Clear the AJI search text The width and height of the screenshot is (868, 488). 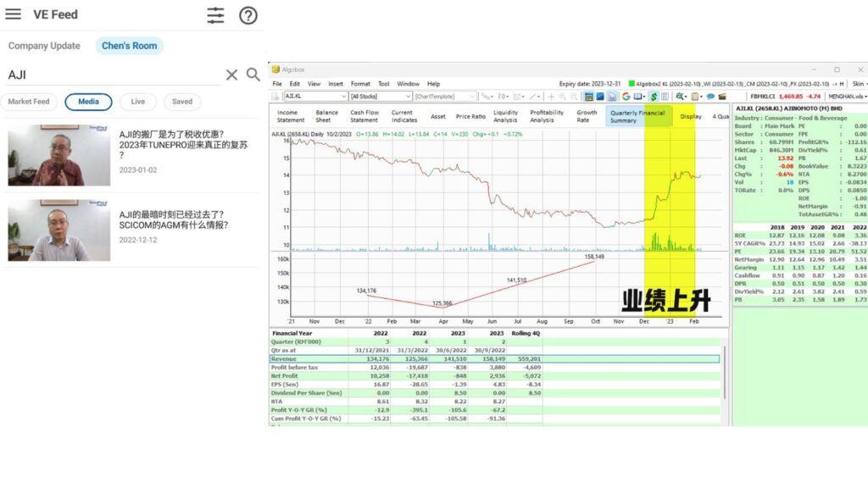tap(231, 75)
